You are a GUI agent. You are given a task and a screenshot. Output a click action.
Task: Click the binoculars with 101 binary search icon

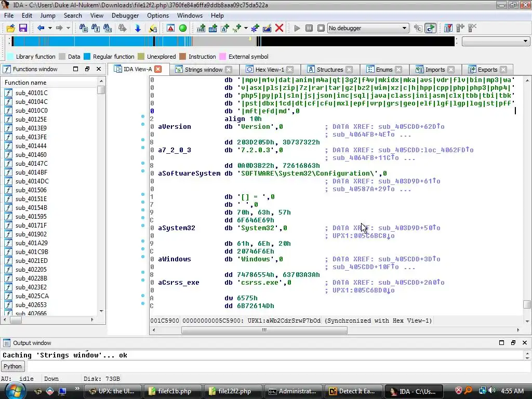point(108,28)
